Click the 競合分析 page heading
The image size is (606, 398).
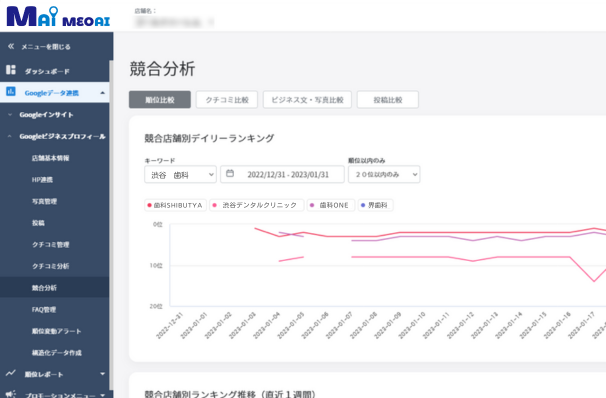tap(162, 69)
